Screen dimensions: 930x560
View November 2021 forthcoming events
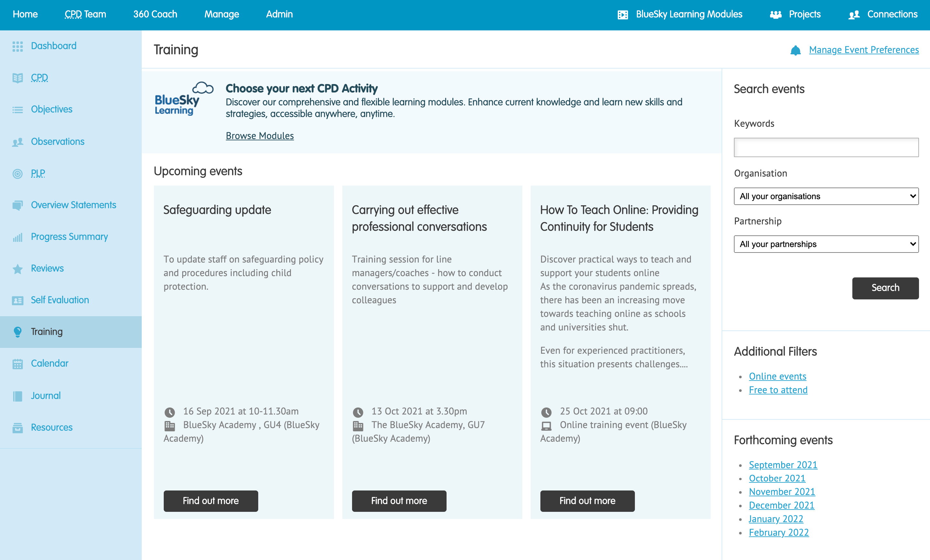(x=782, y=492)
